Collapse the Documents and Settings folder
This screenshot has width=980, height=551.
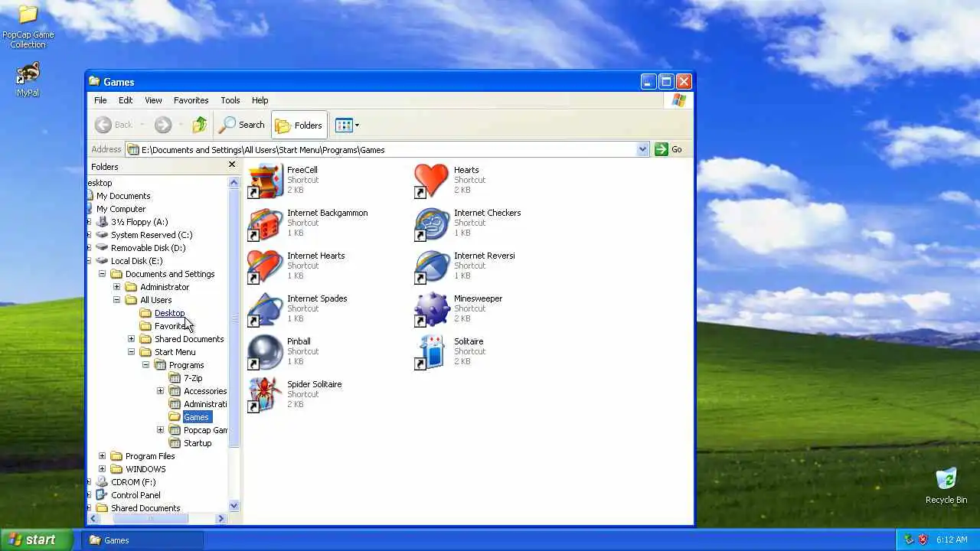[x=102, y=274]
